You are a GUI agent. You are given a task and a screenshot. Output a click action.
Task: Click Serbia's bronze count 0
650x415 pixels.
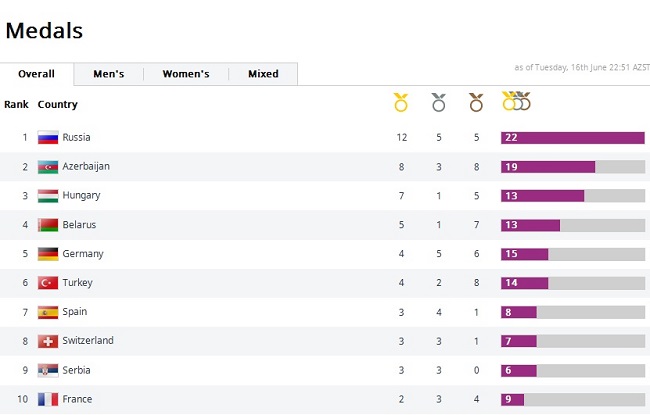coord(476,370)
